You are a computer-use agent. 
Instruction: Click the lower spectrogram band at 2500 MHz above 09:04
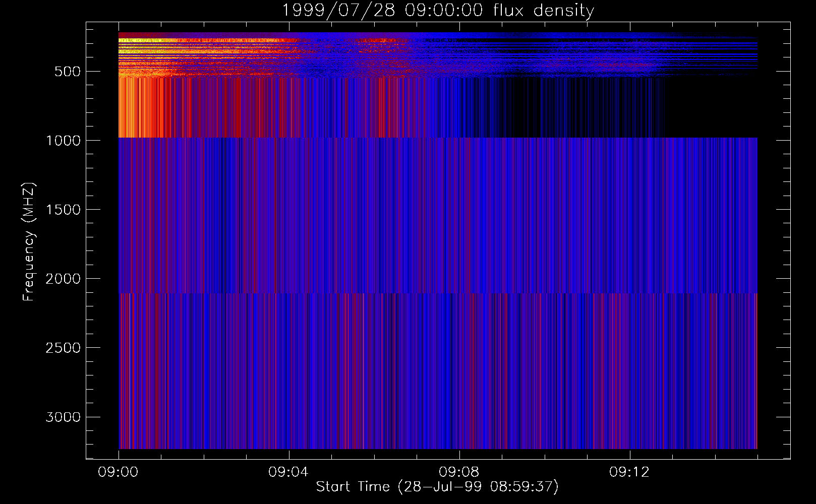click(288, 348)
